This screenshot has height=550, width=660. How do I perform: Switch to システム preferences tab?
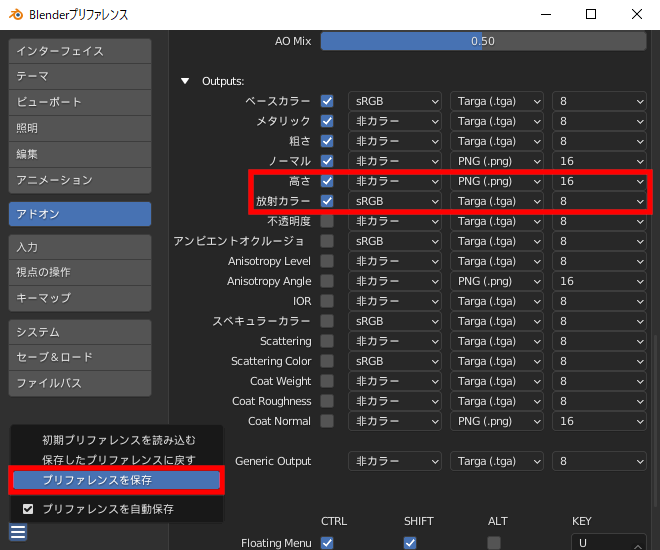coord(80,332)
